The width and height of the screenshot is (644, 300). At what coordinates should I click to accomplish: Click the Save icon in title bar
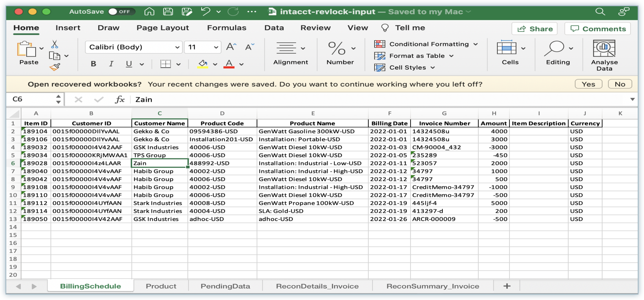pos(168,12)
